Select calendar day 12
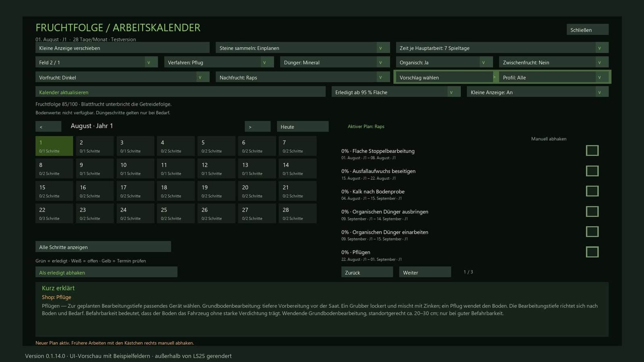The height and width of the screenshot is (362, 644). pyautogui.click(x=217, y=169)
